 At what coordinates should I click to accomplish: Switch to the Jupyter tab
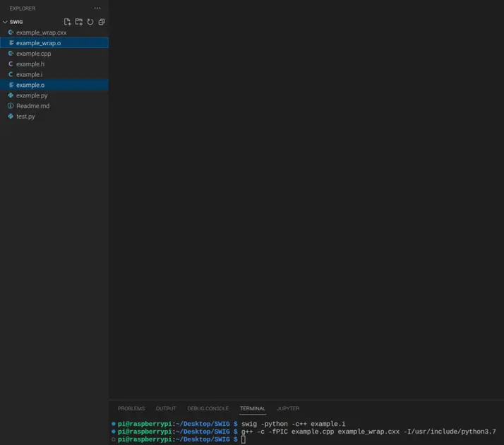coord(288,408)
